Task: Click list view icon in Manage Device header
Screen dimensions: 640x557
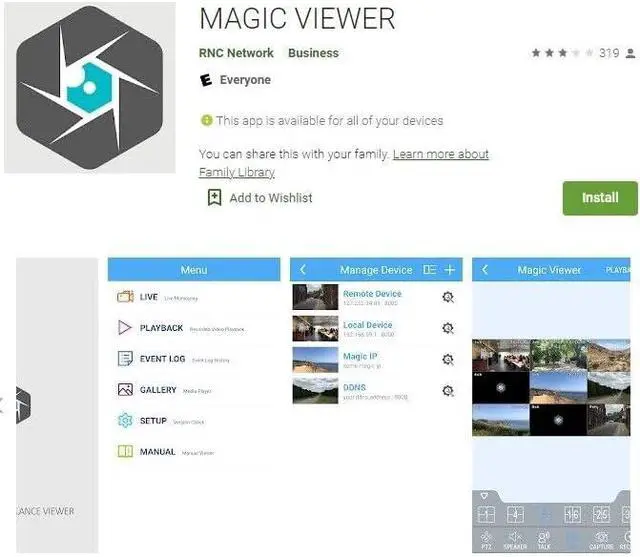Action: (429, 270)
